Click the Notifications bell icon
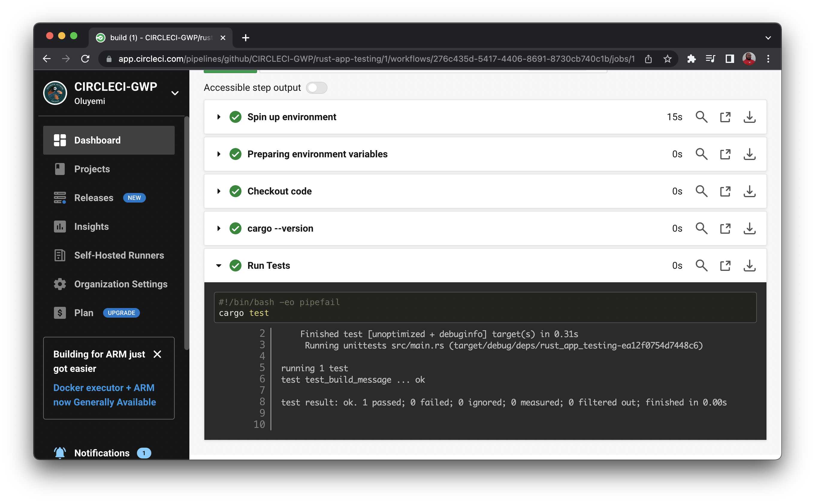815x504 pixels. 60,453
